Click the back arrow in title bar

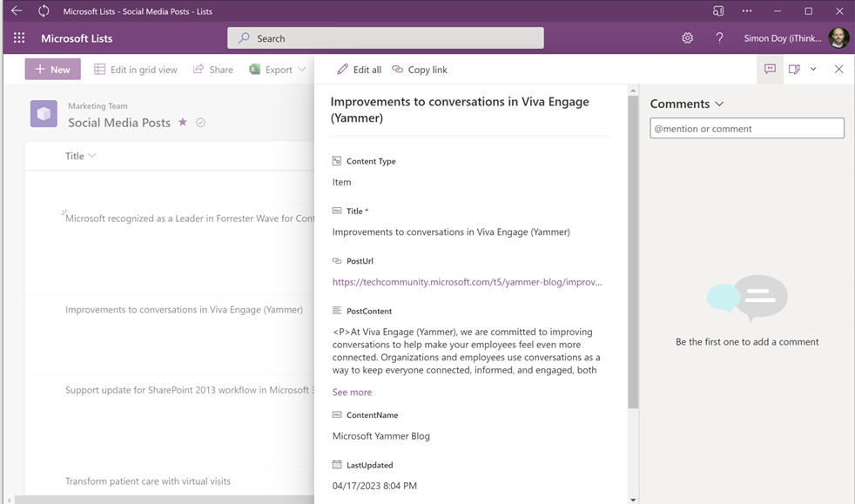pos(17,11)
